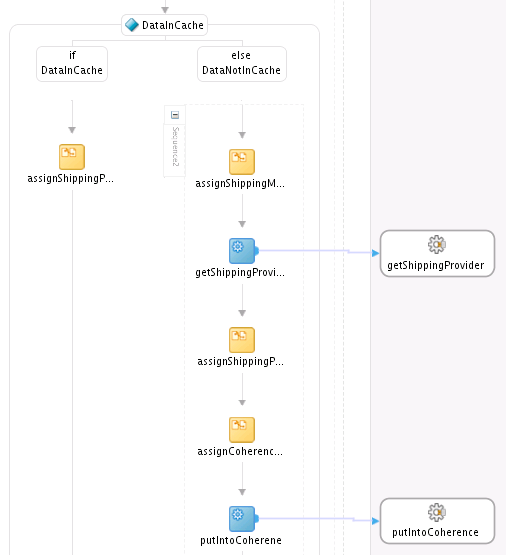Click the getShippingProvider partner link gear icon
Screen dimensions: 506x555
tap(437, 244)
